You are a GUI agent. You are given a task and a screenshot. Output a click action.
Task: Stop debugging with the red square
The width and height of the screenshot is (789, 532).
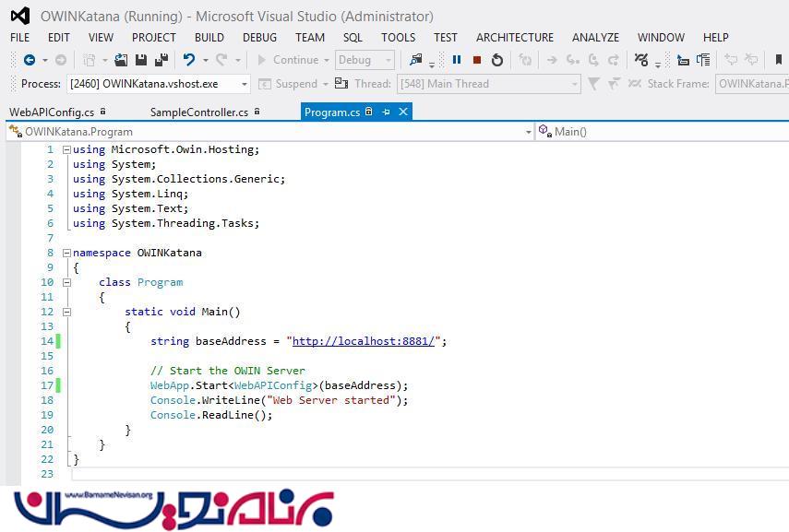[476, 60]
